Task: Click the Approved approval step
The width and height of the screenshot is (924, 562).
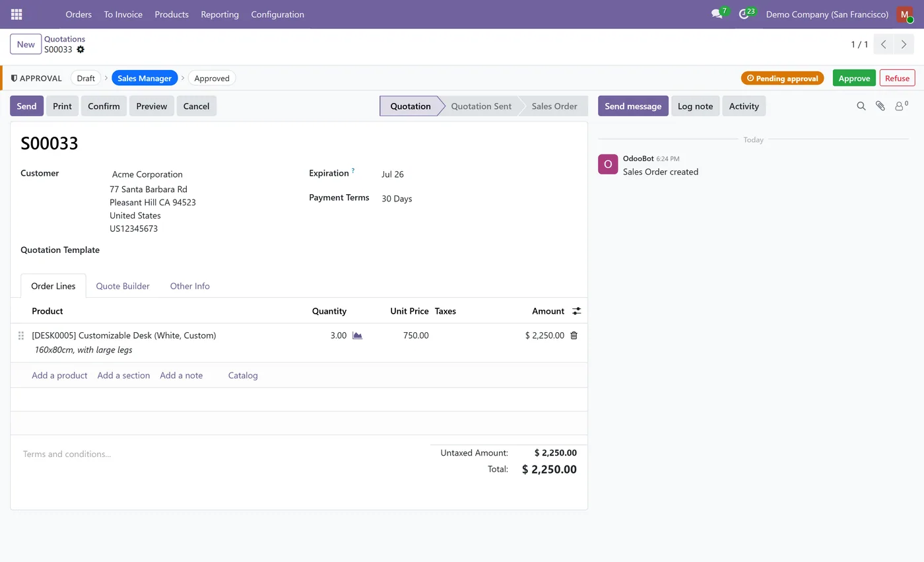Action: [212, 78]
